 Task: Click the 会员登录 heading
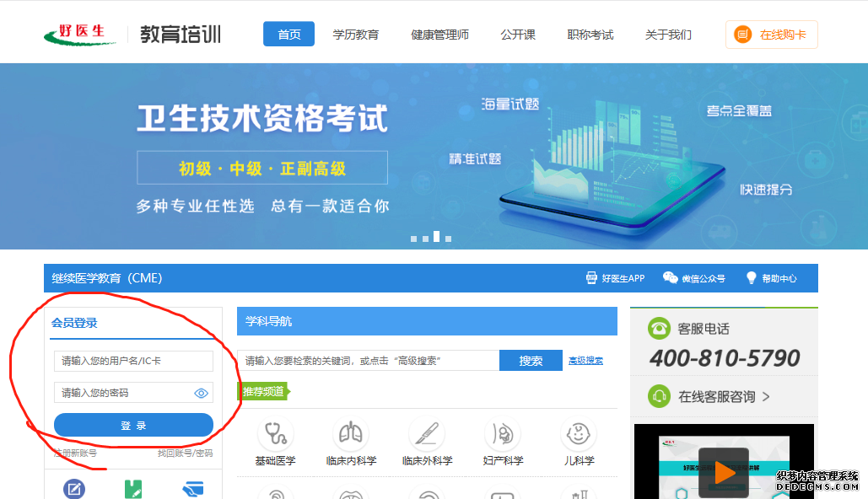pos(74,323)
